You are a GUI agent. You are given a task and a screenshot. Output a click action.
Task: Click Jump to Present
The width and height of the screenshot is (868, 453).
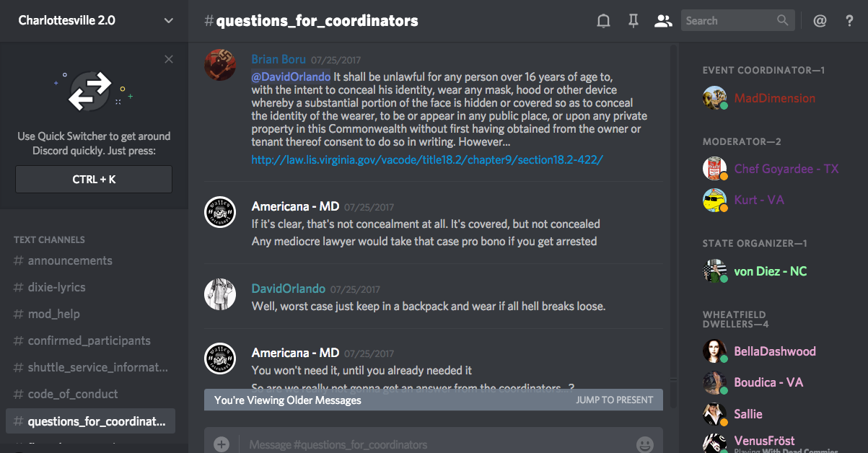pyautogui.click(x=614, y=400)
